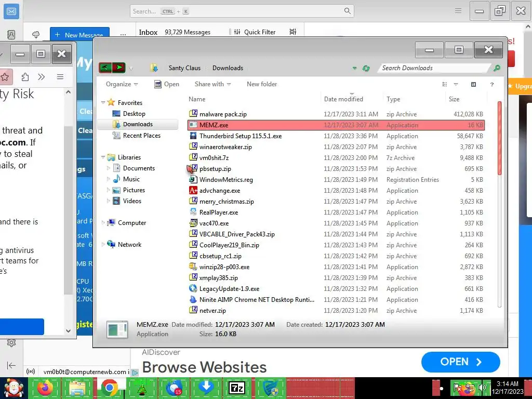This screenshot has height=399, width=532.
Task: Expand the Music library
Action: click(x=108, y=179)
